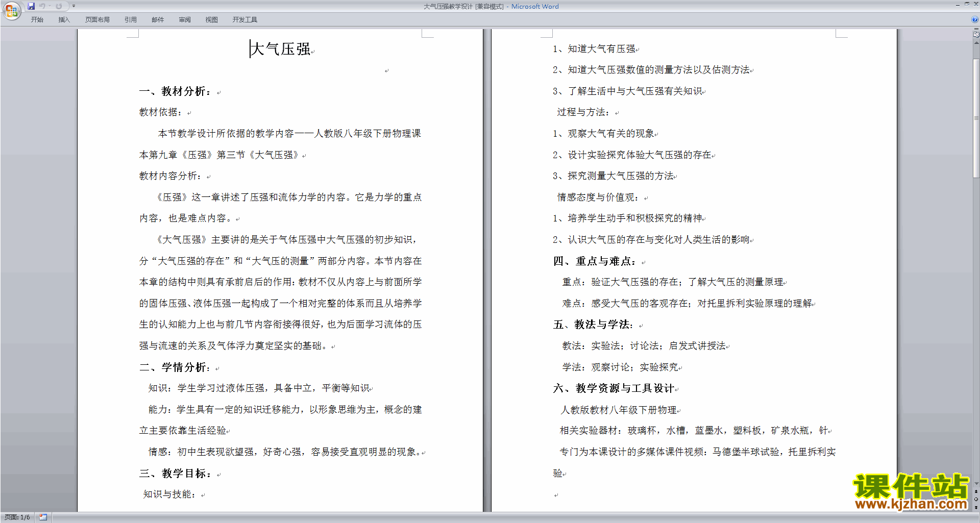980x523 pixels.
Task: Click the line 情感态度与价值观:
Action: (599, 197)
